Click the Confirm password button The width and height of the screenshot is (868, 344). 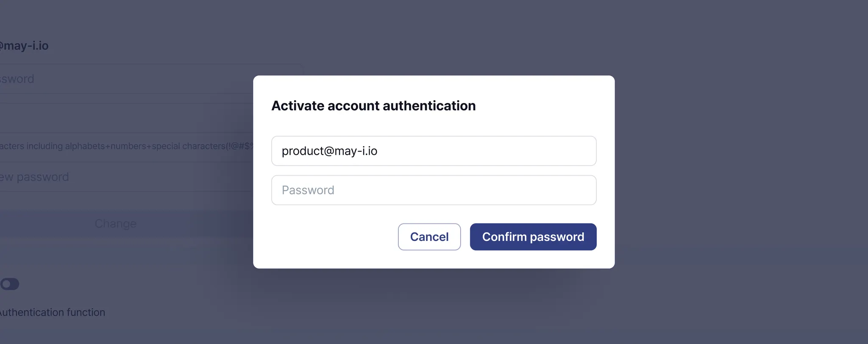coord(533,237)
